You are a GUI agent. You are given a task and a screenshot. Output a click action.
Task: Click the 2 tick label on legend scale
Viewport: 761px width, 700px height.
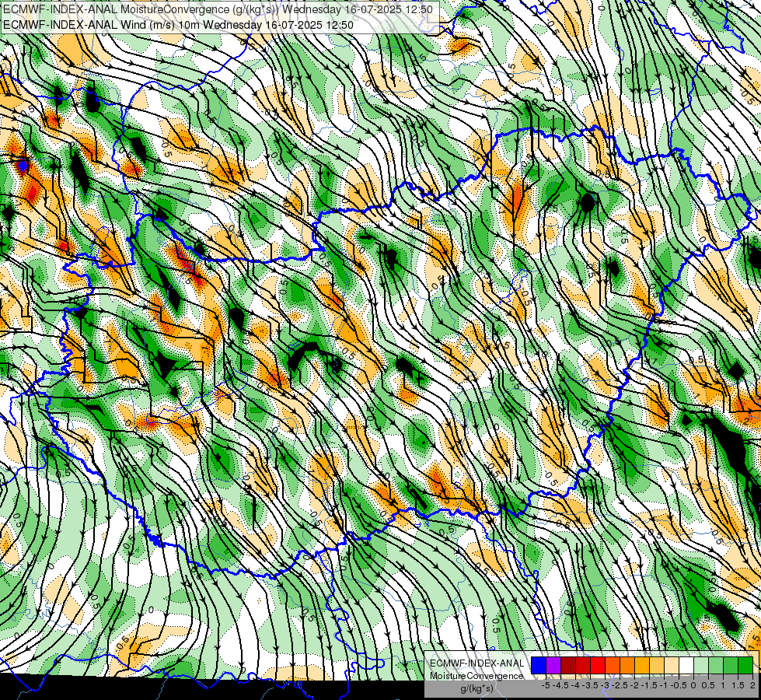(752, 685)
